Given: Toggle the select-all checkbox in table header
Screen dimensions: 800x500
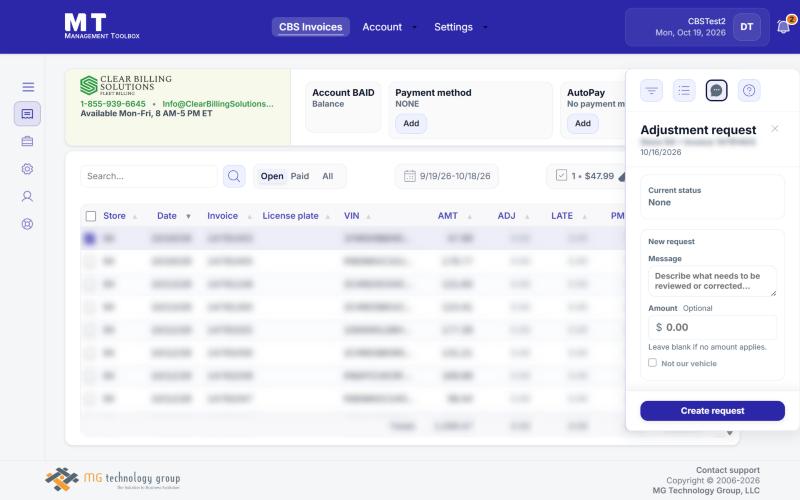Looking at the screenshot, I should tap(91, 216).
